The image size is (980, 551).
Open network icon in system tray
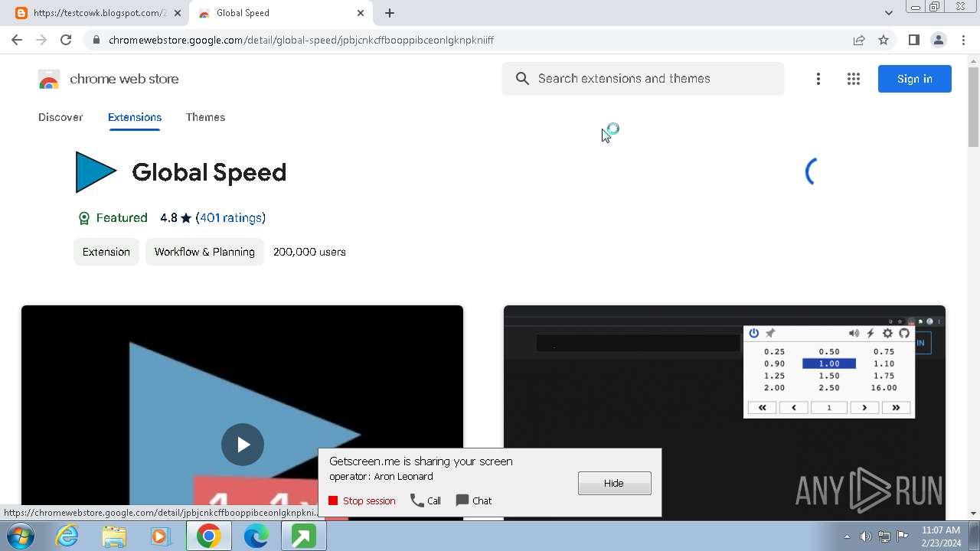(x=884, y=536)
